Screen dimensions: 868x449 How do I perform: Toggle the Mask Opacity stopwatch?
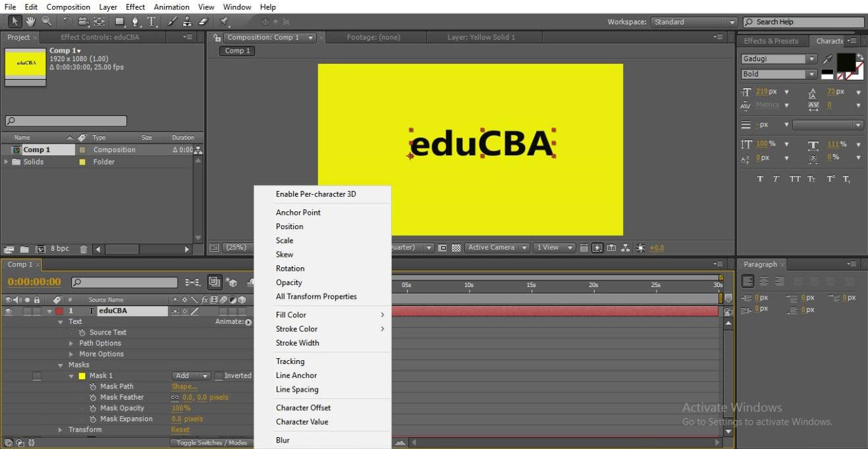point(93,408)
